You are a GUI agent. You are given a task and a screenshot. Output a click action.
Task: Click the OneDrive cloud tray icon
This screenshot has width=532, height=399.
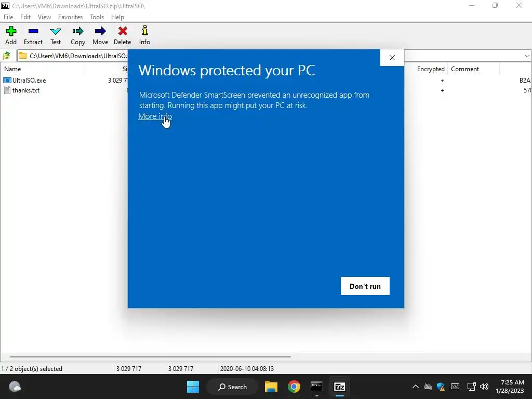click(x=428, y=387)
